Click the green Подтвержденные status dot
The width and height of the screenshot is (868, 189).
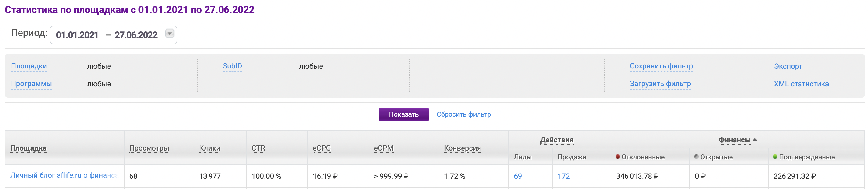tap(775, 157)
